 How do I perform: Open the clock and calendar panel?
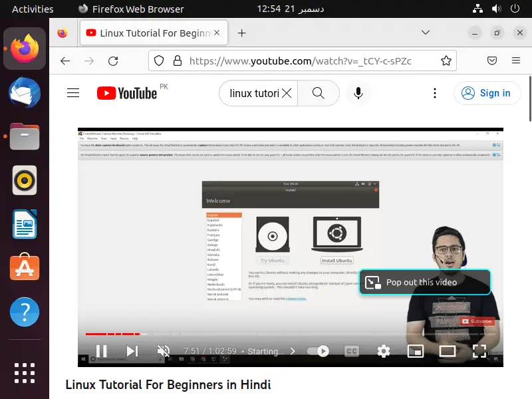(x=290, y=9)
